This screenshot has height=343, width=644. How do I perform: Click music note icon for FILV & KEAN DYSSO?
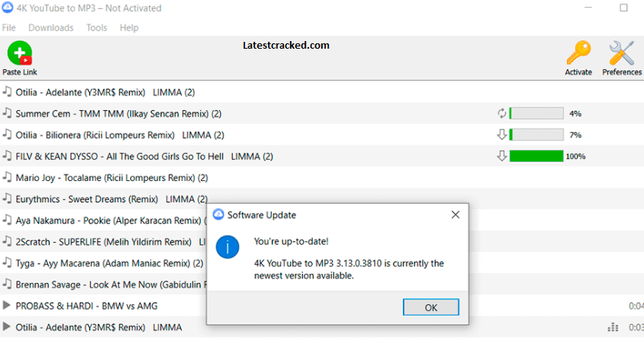pyautogui.click(x=7, y=155)
